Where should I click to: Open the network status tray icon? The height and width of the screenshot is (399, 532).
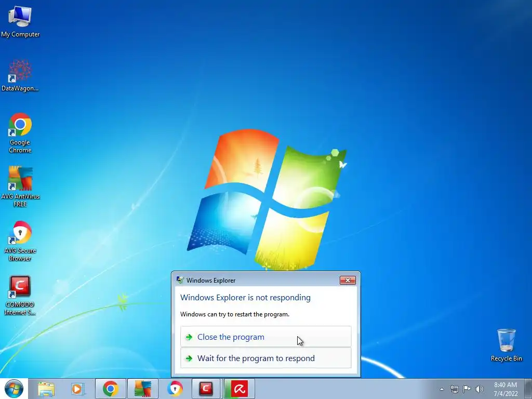point(454,389)
